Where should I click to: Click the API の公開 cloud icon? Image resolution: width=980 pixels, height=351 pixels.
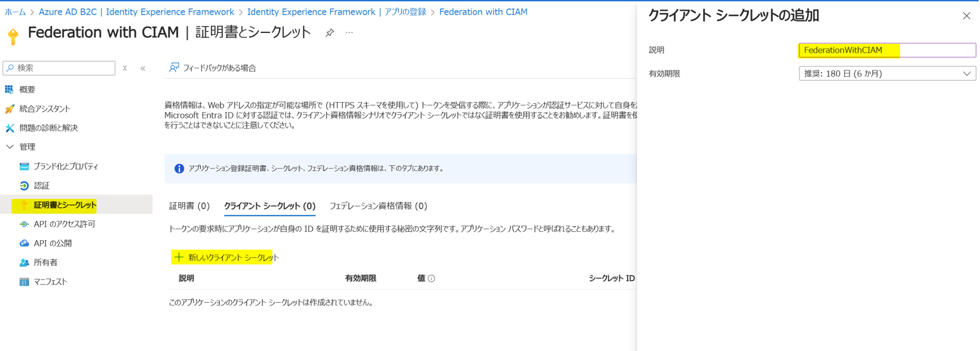[24, 243]
